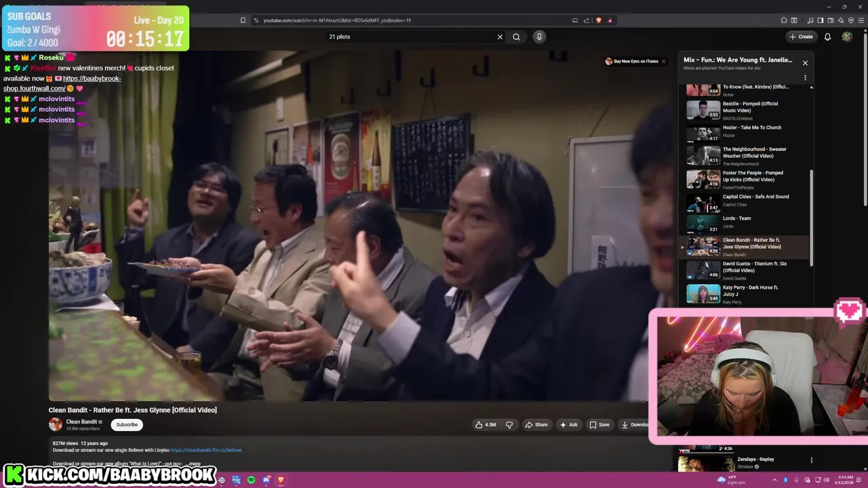Activate voice search microphone icon
Image resolution: width=868 pixels, height=488 pixels.
pyautogui.click(x=539, y=37)
